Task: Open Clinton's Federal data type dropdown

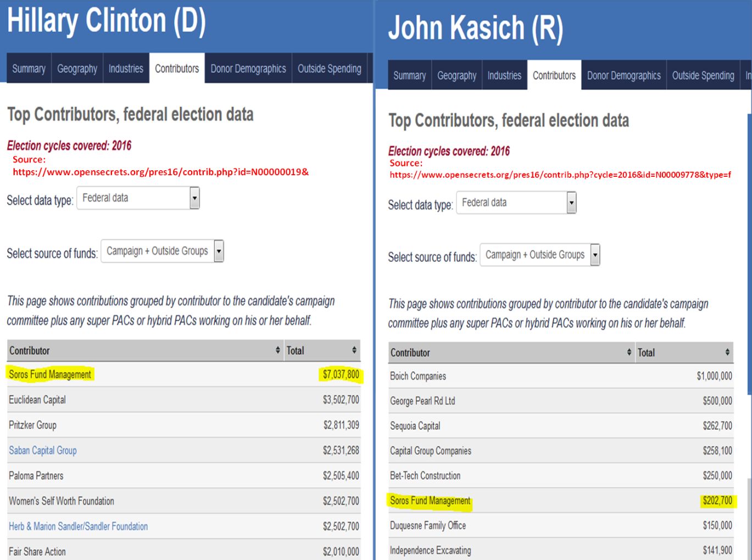Action: (138, 198)
